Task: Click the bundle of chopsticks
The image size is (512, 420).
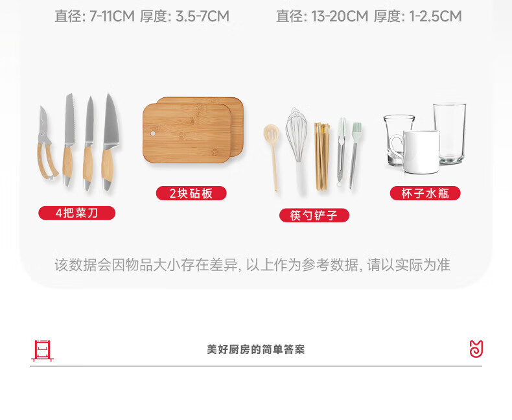Action: coord(322,156)
